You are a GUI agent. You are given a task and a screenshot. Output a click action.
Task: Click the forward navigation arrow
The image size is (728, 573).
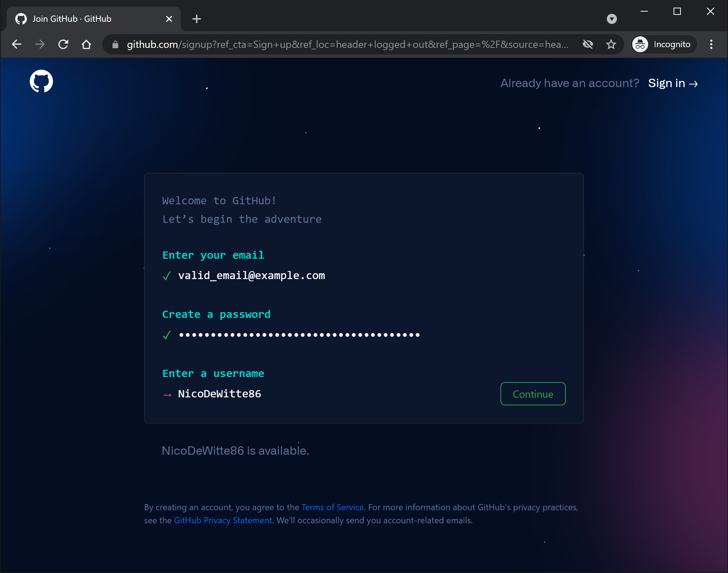coord(40,44)
